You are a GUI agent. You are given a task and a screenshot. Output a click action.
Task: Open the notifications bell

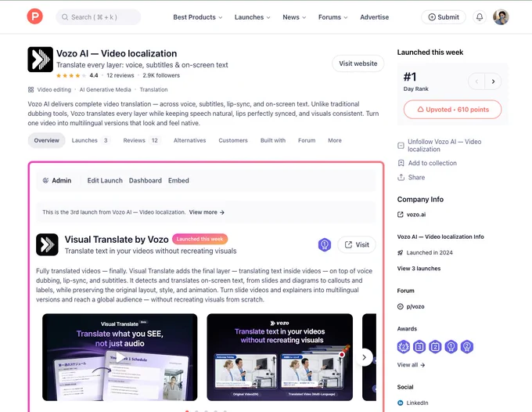pos(480,17)
